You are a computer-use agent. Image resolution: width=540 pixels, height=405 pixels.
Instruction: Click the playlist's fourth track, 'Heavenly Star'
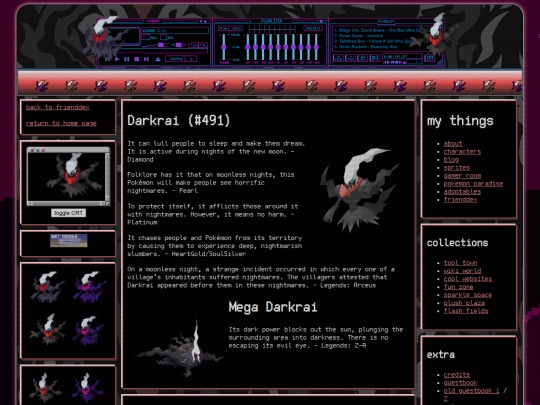click(365, 46)
